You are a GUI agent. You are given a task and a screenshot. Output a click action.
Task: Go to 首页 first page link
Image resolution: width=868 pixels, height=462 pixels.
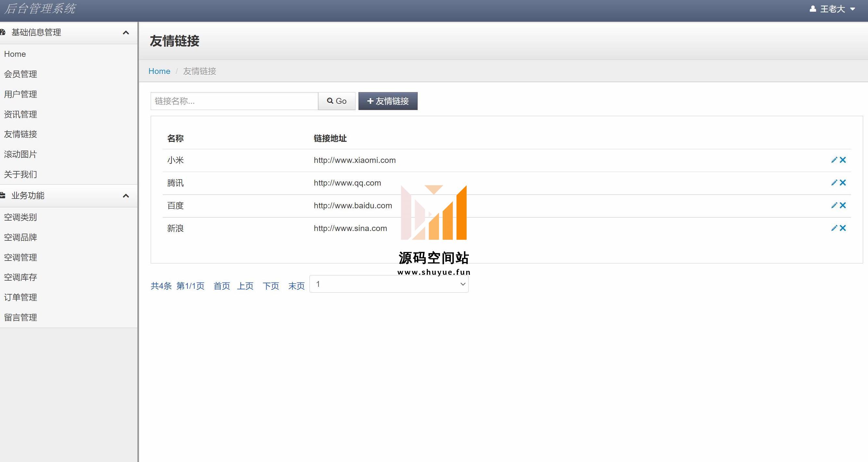(222, 286)
